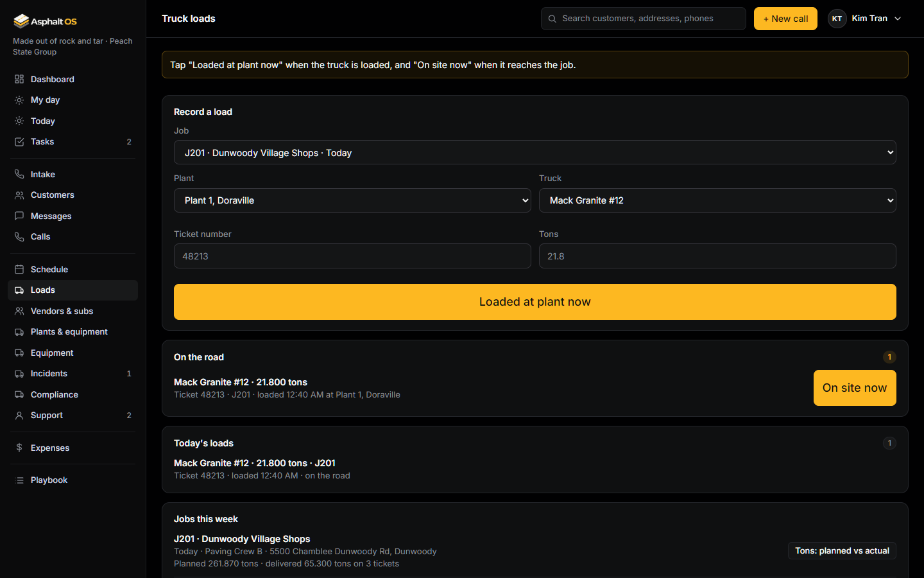Click the Plants & equipment truck icon
Image resolution: width=924 pixels, height=578 pixels.
point(19,332)
